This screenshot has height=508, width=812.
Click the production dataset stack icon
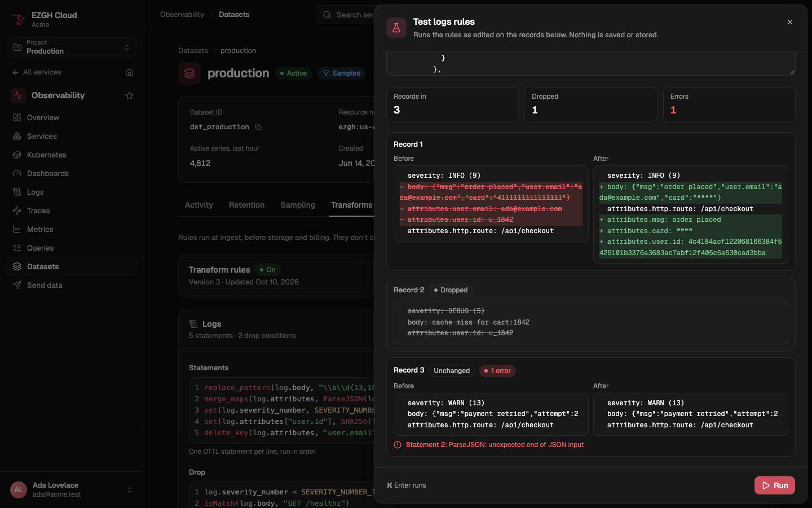(189, 73)
